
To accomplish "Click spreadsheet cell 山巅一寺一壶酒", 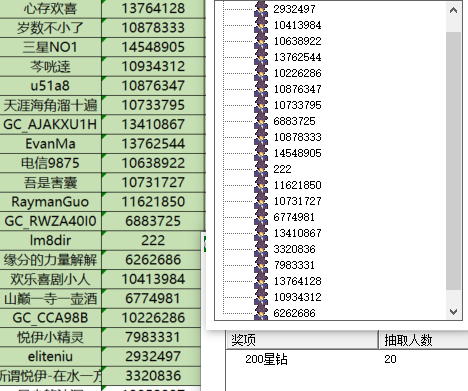I will click(x=50, y=298).
